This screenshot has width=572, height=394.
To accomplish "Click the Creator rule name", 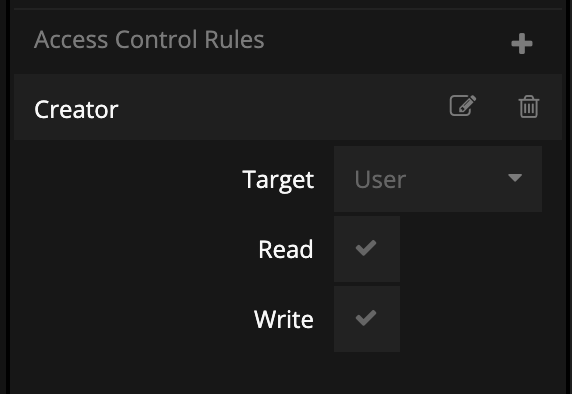I will click(76, 109).
